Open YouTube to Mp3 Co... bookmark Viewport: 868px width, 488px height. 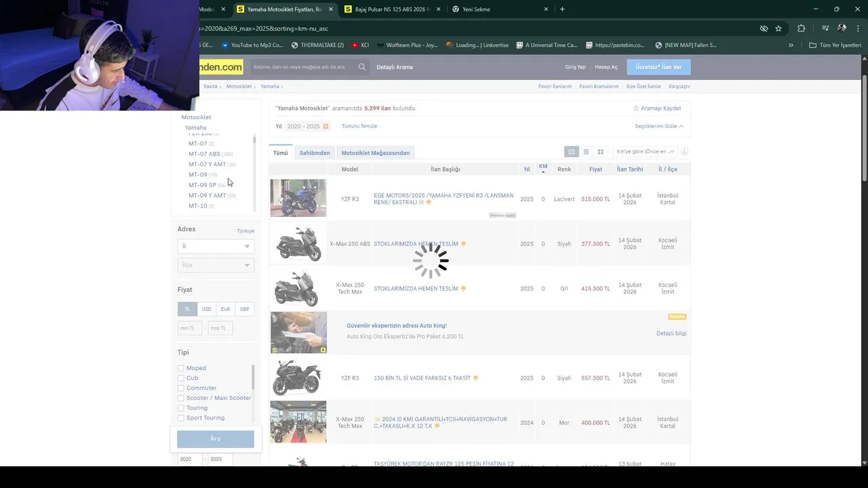click(x=252, y=45)
